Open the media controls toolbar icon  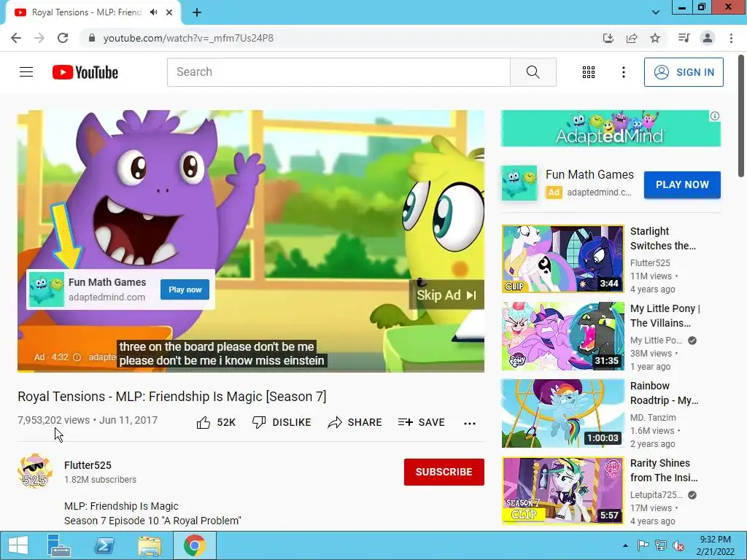coord(684,38)
